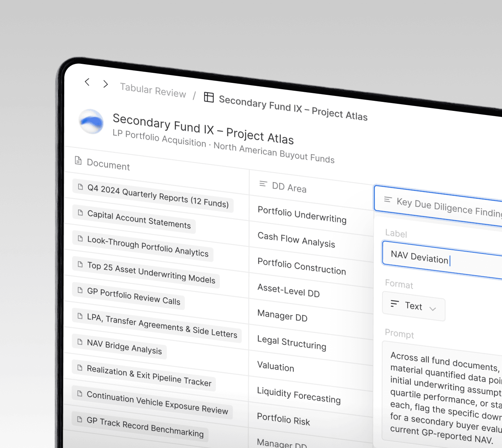Go forward with the right arrow

tap(106, 84)
